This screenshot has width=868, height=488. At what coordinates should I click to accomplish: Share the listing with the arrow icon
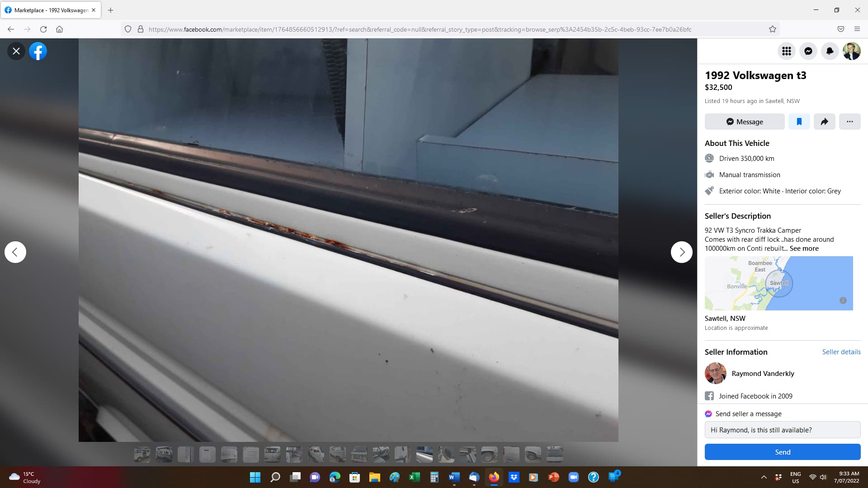pos(824,122)
